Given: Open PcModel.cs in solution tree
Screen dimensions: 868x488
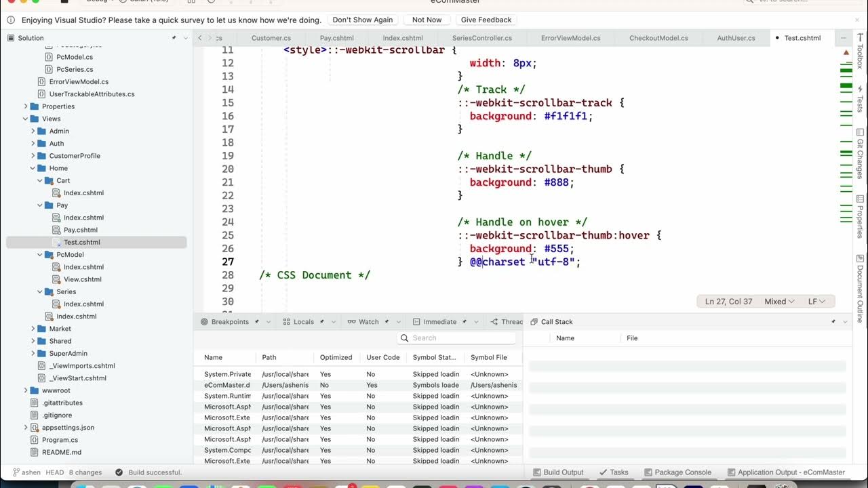Looking at the screenshot, I should pyautogui.click(x=75, y=57).
